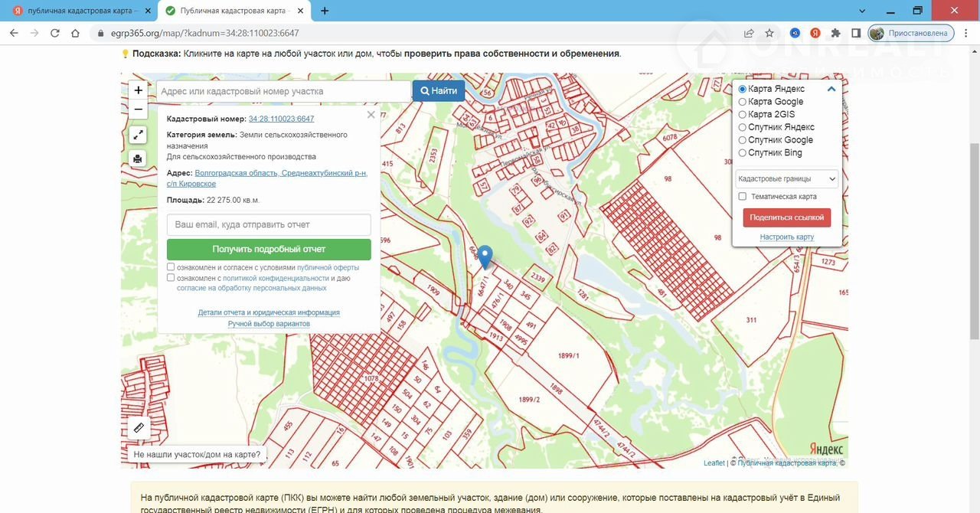The image size is (980, 513).
Task: Click the email input field
Action: point(269,224)
